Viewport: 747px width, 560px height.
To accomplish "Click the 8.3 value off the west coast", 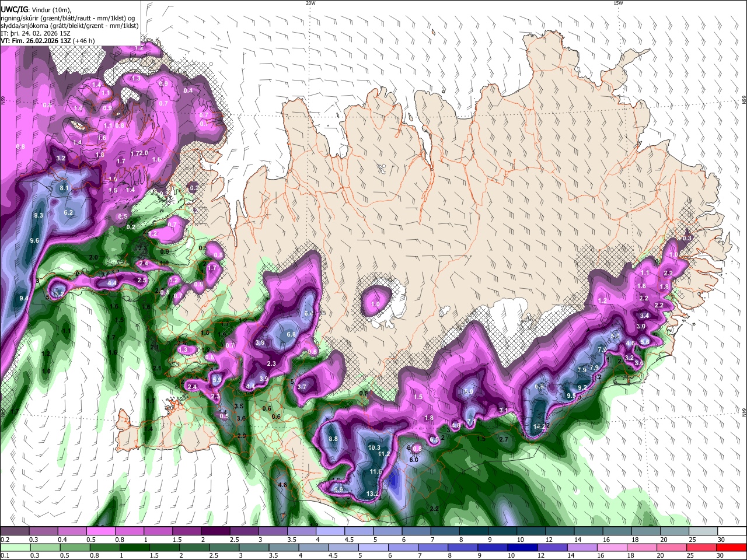I will (x=39, y=215).
